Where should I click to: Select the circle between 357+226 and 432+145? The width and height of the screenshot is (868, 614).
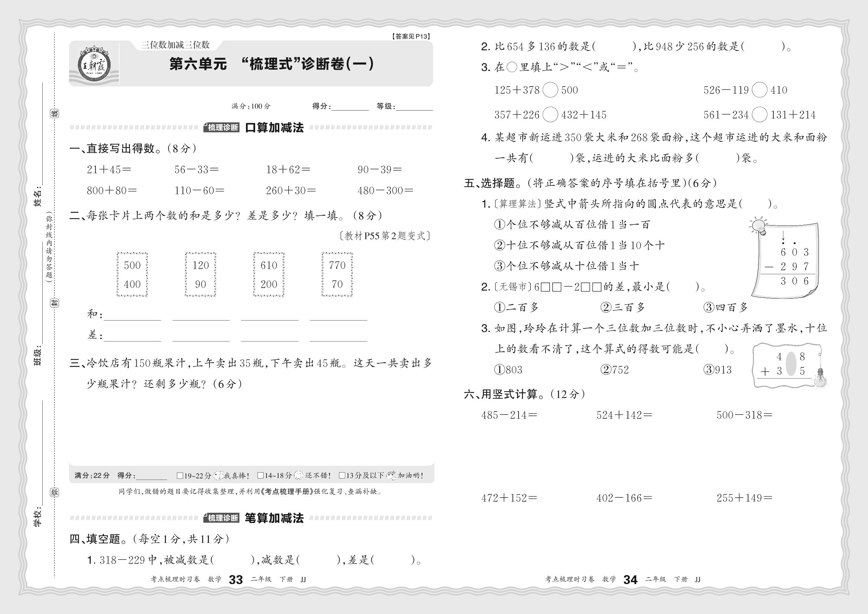click(550, 115)
